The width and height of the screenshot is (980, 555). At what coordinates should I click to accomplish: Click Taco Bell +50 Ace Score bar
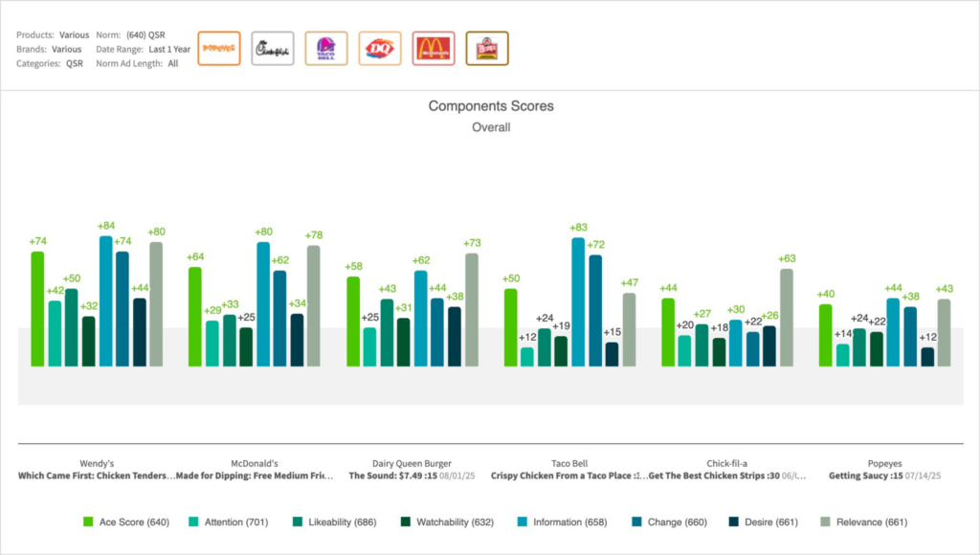(511, 327)
